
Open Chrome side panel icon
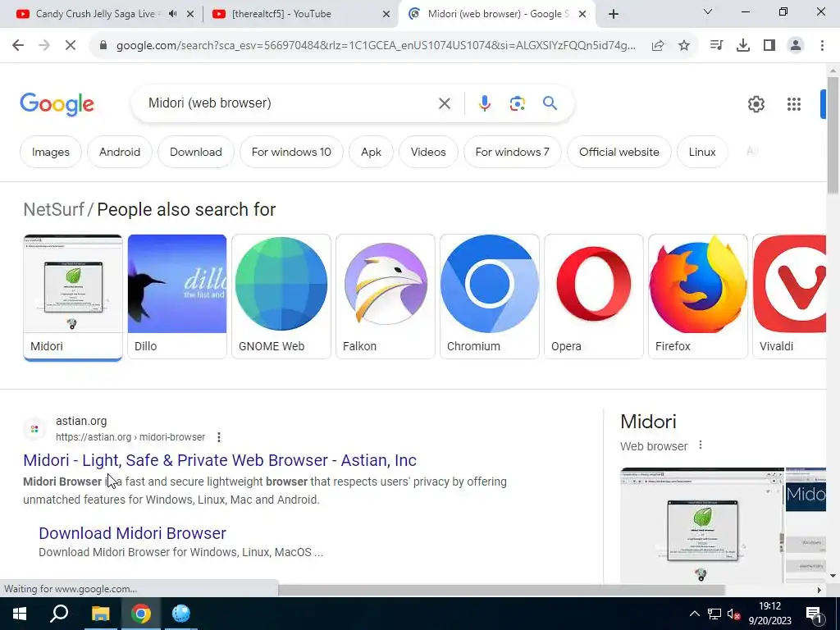769,46
